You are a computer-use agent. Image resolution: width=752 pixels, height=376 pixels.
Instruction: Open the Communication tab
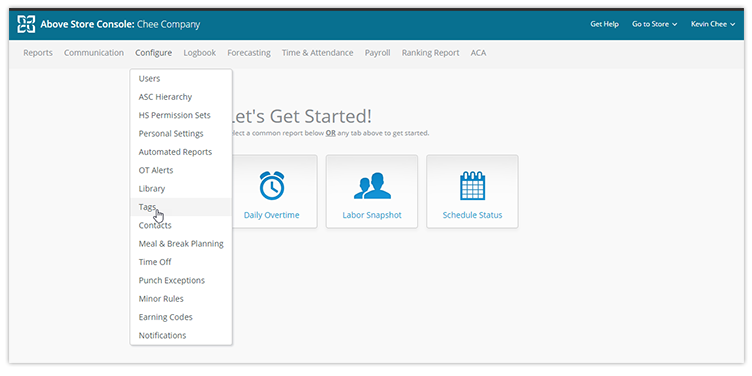tap(94, 53)
